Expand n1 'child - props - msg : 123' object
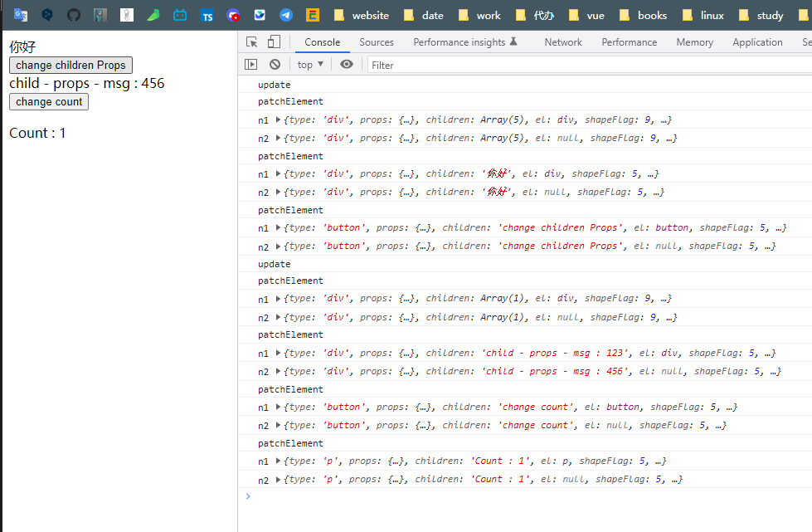 (278, 354)
